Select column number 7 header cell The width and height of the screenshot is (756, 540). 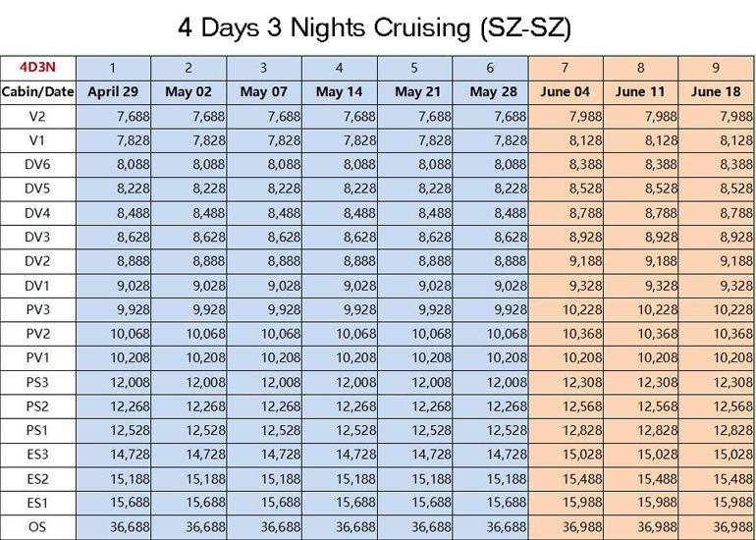(566, 68)
